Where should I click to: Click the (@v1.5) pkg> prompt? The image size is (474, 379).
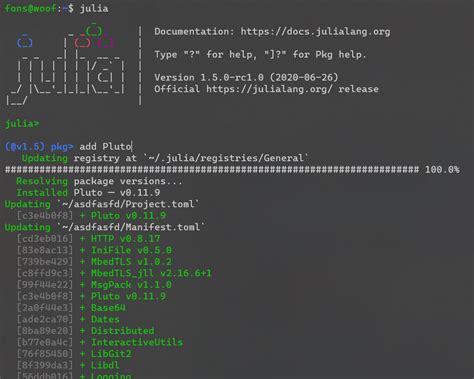pyautogui.click(x=39, y=146)
